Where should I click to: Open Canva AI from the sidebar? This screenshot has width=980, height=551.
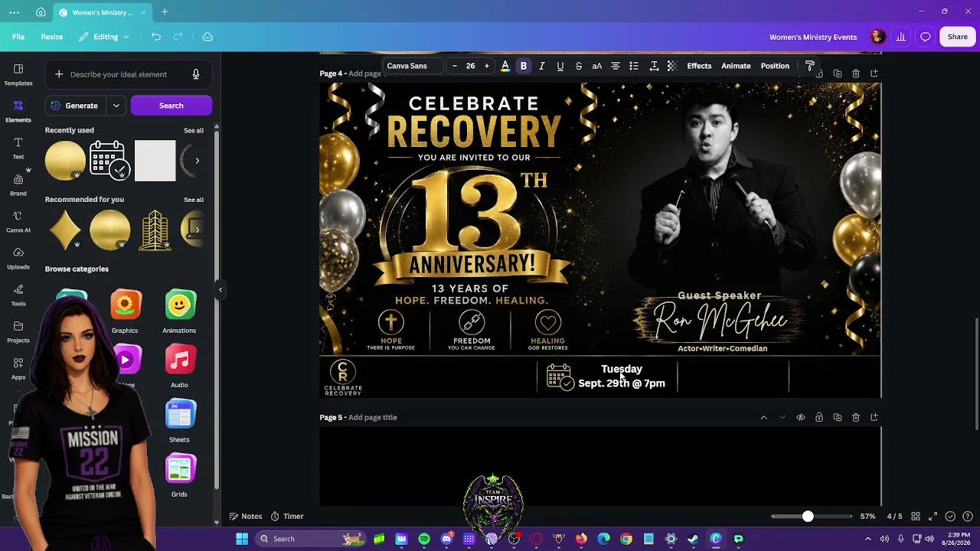[18, 221]
